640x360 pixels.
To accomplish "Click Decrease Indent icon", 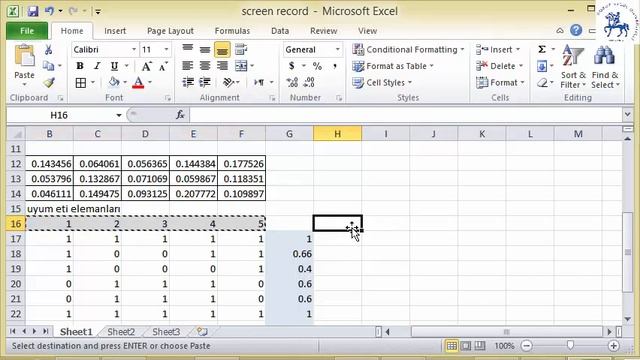I will [x=188, y=83].
